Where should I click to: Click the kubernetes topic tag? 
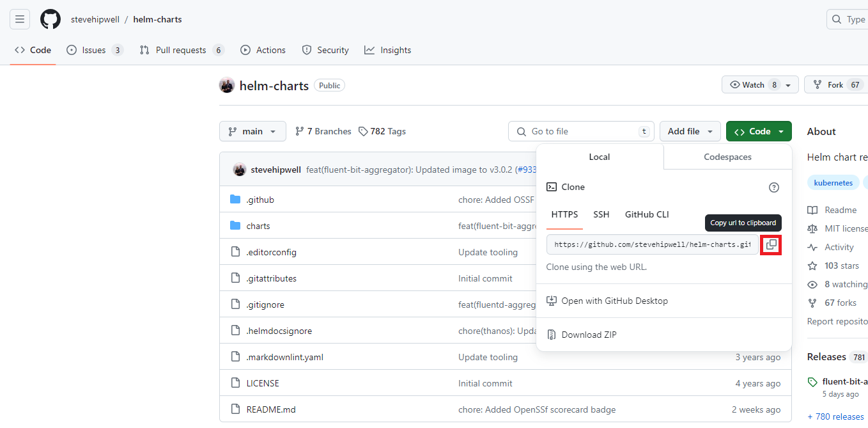pos(833,182)
